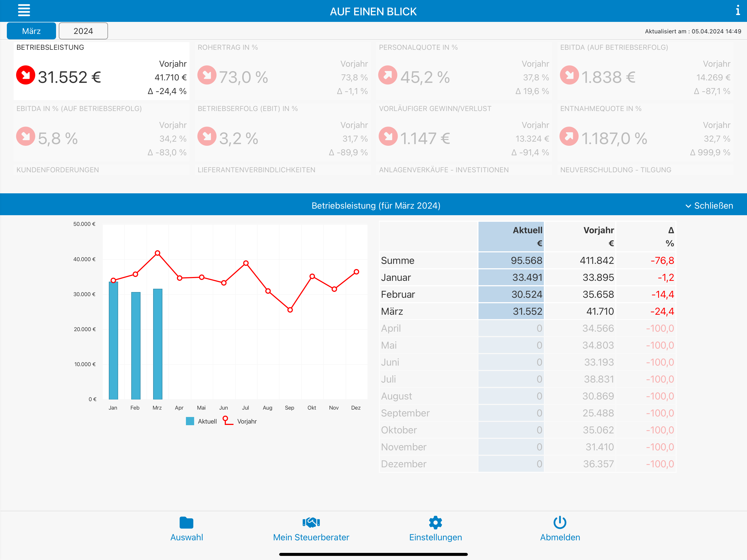Screen dimensions: 747x560
Task: Click the Abmelden power icon
Action: click(560, 523)
